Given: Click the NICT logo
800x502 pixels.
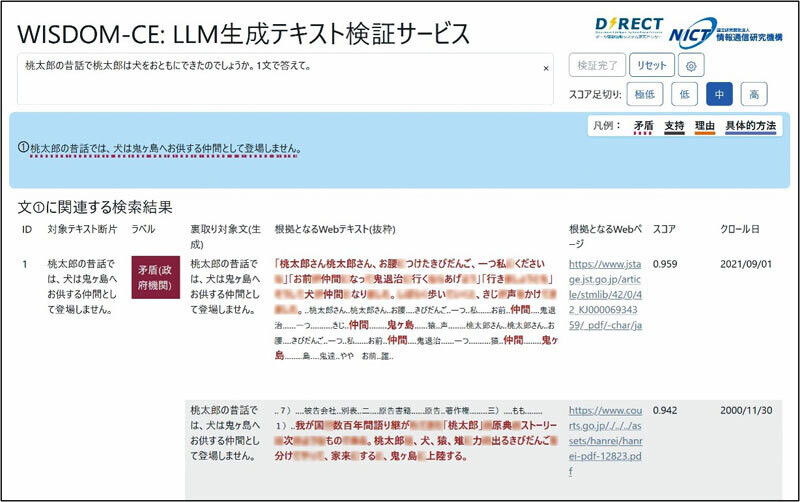Looking at the screenshot, I should [725, 32].
